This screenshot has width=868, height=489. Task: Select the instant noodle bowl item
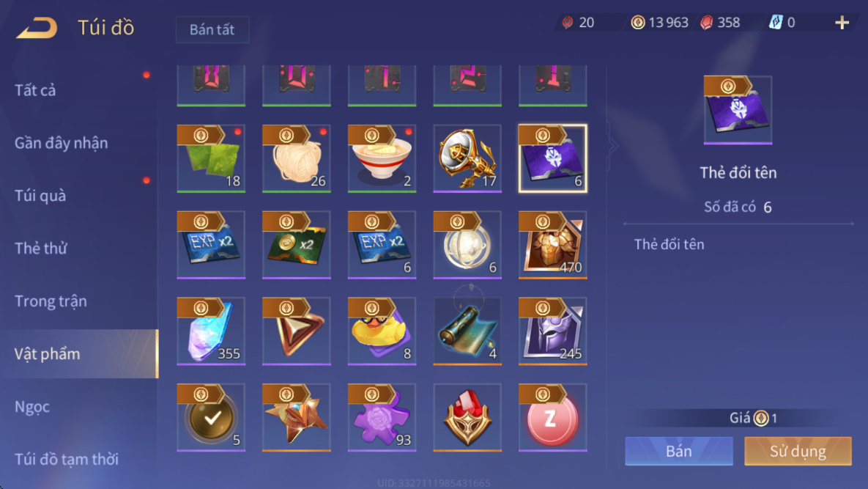click(382, 158)
